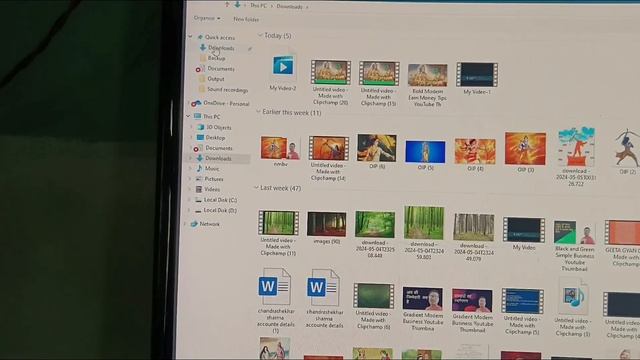Collapse the This PC tree node
Image resolution: width=640 pixels, height=360 pixels.
click(188, 116)
